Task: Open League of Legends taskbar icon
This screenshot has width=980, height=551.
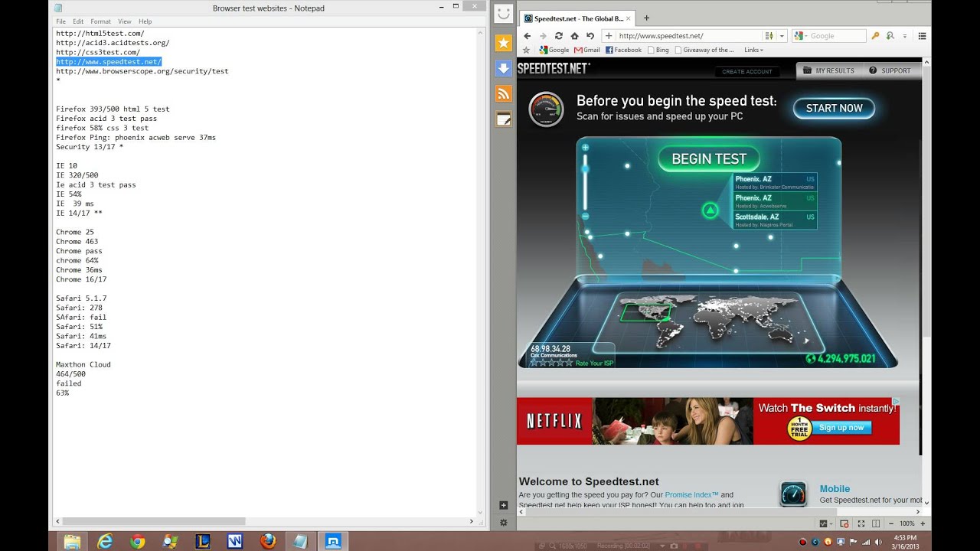Action: (203, 541)
